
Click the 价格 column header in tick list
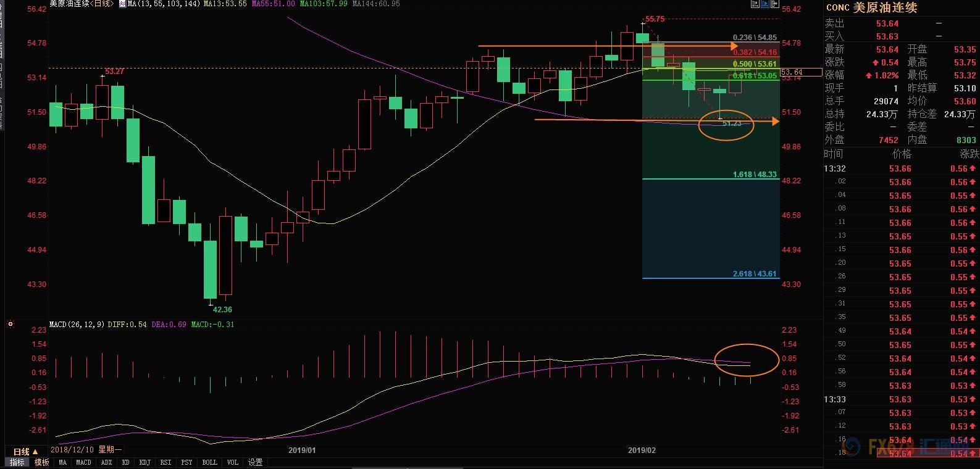pyautogui.click(x=902, y=154)
